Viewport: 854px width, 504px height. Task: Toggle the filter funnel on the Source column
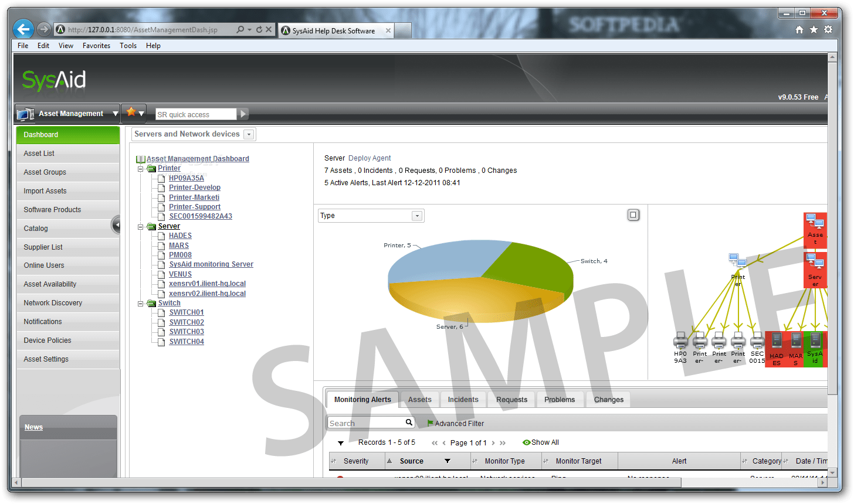446,461
